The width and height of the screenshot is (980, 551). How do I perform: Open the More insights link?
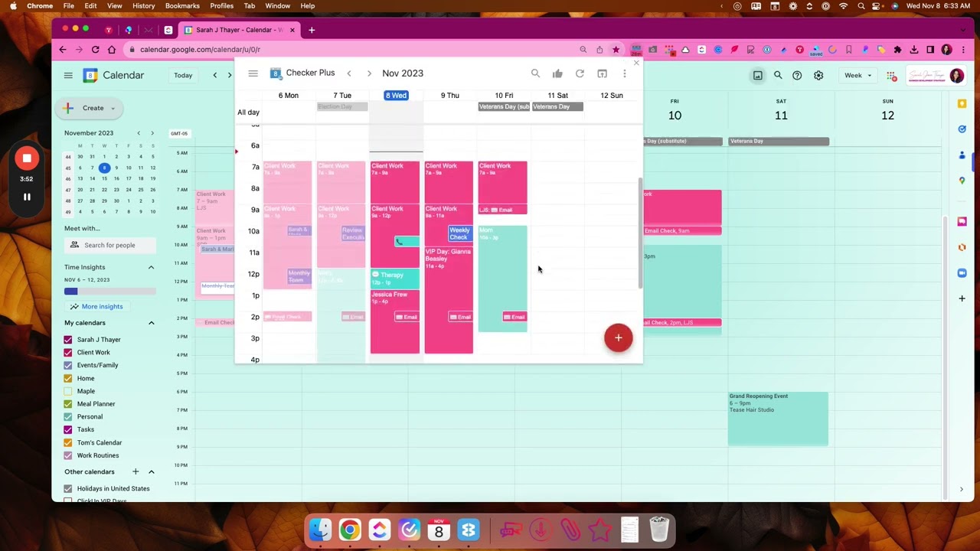[96, 306]
